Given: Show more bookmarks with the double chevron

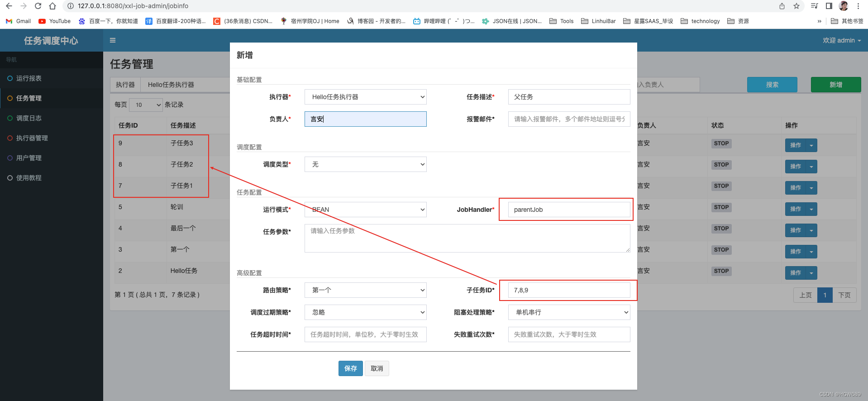Looking at the screenshot, I should pos(819,21).
